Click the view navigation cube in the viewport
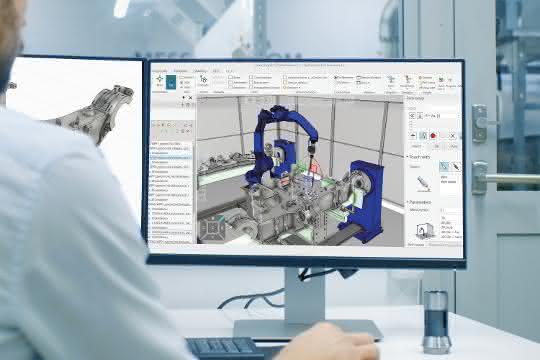Viewport: 540px width, 360px height. click(212, 228)
